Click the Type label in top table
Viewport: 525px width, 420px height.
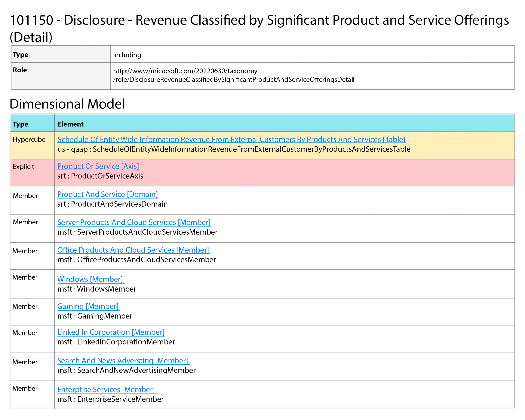[21, 55]
